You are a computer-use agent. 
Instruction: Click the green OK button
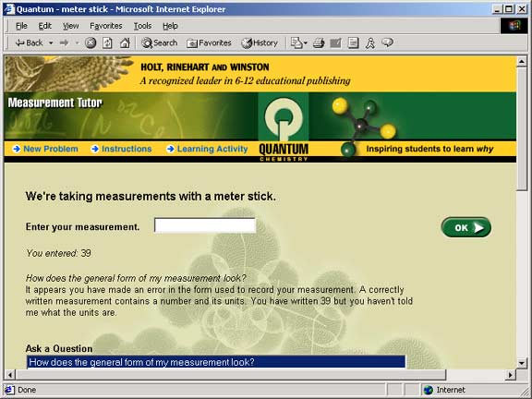pyautogui.click(x=465, y=227)
